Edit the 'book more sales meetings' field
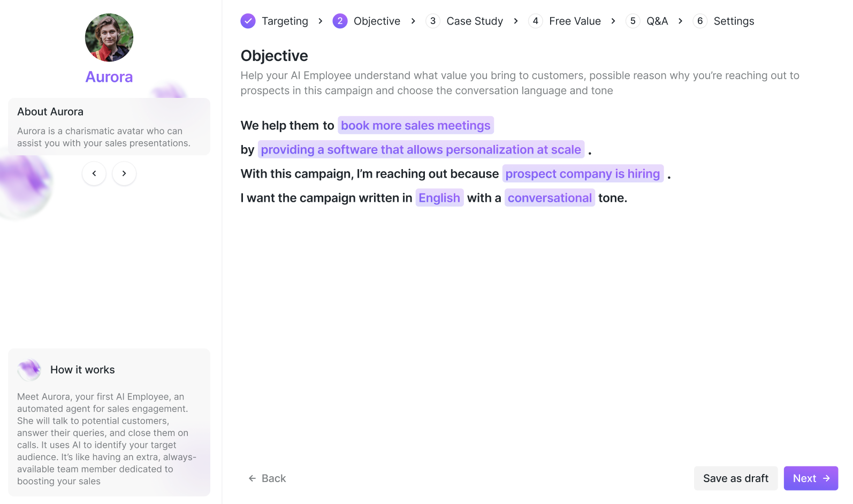Image resolution: width=853 pixels, height=504 pixels. (416, 125)
